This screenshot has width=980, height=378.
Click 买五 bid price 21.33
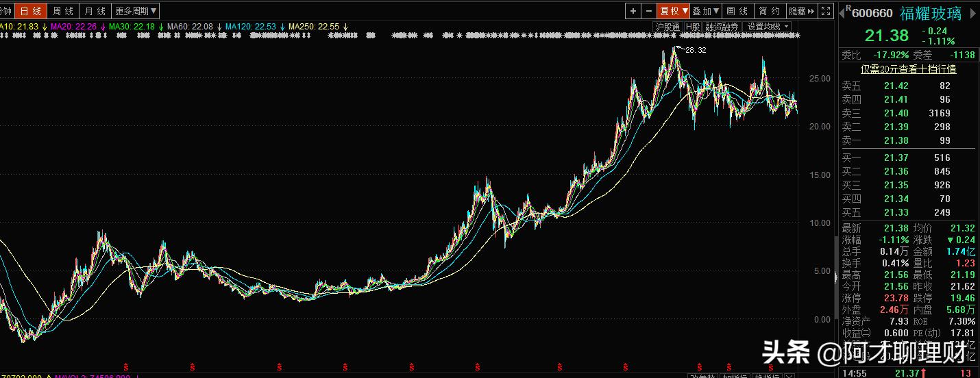point(896,212)
